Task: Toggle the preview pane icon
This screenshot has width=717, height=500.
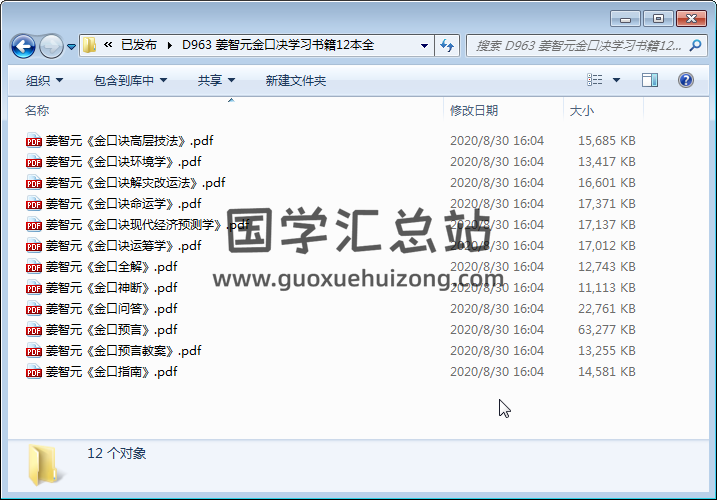Action: coord(650,80)
